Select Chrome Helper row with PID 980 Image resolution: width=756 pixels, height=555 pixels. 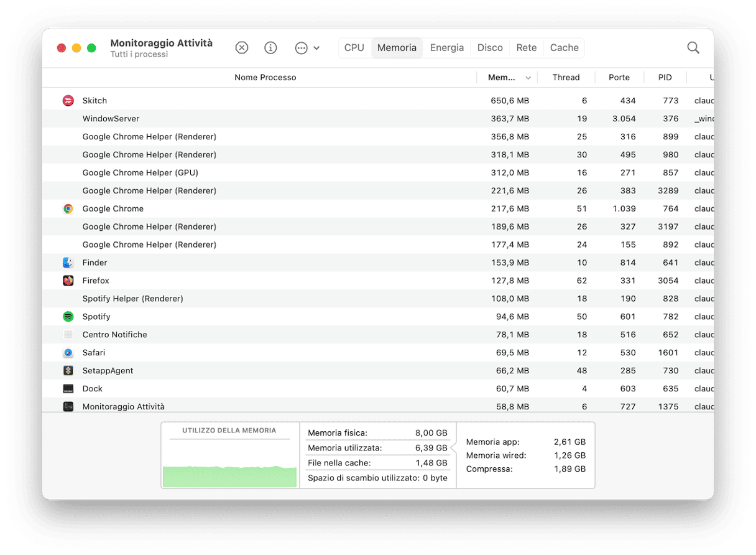point(378,155)
